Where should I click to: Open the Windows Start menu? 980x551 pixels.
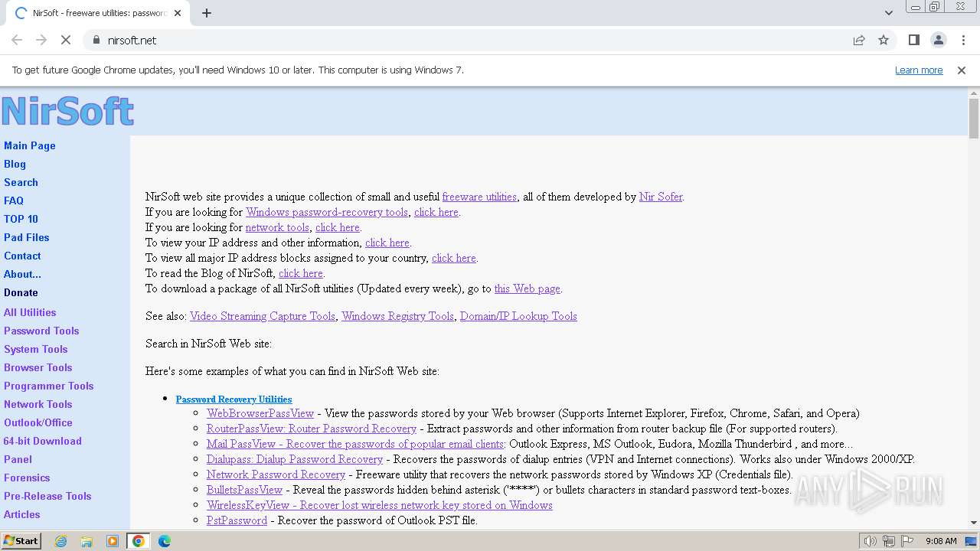(21, 541)
